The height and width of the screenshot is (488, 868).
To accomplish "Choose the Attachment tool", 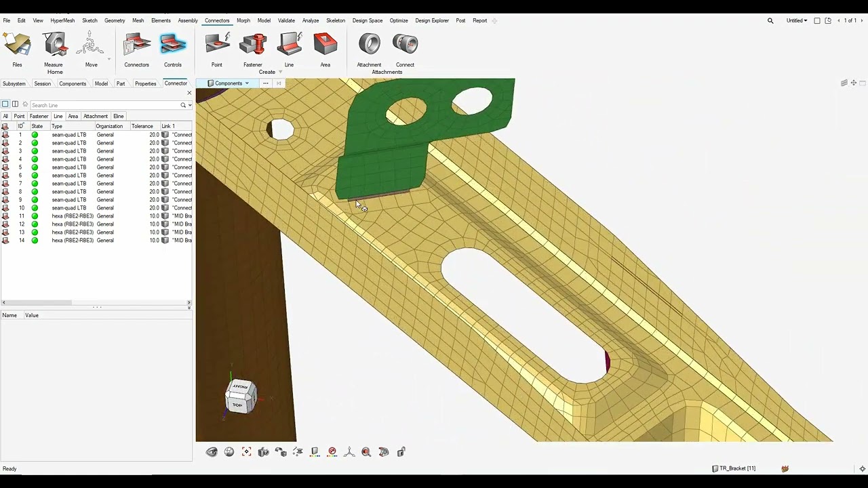I will pyautogui.click(x=369, y=50).
